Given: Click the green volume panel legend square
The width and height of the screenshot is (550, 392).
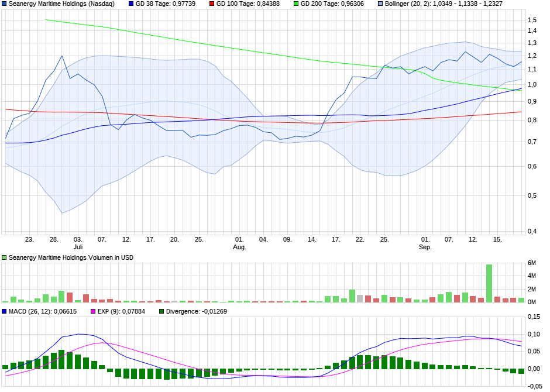Looking at the screenshot, I should [x=4, y=257].
